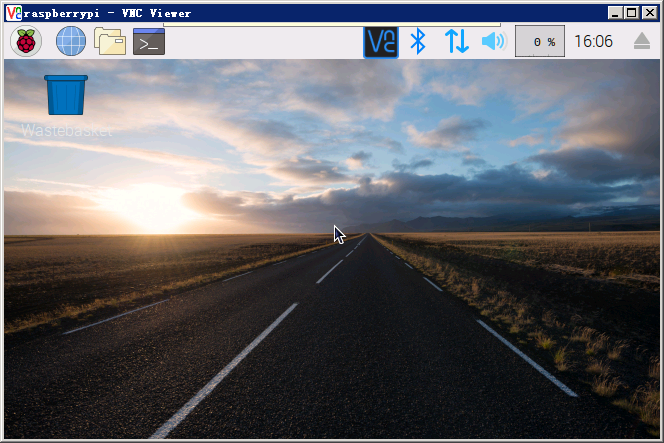This screenshot has width=664, height=443.
Task: Select the Wastebasket desktop icon
Action: (66, 106)
